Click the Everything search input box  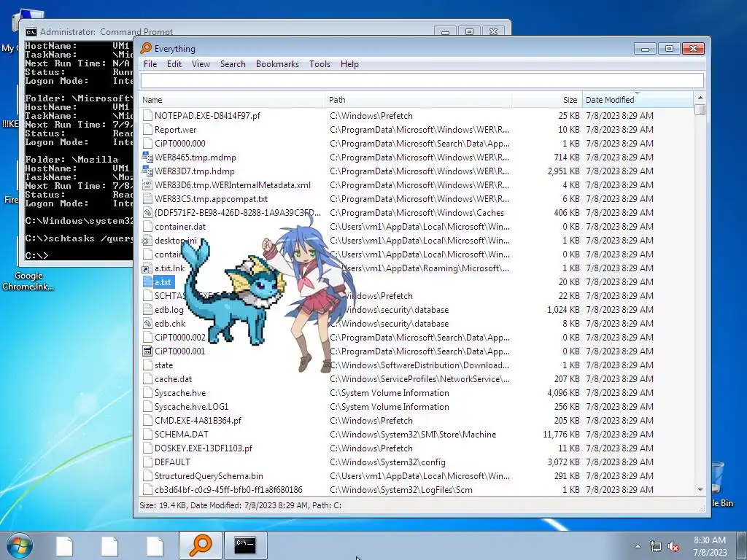click(422, 80)
